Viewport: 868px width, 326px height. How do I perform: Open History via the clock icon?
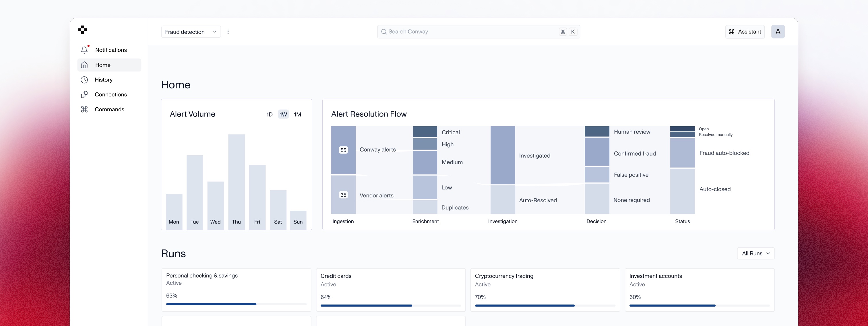click(84, 80)
